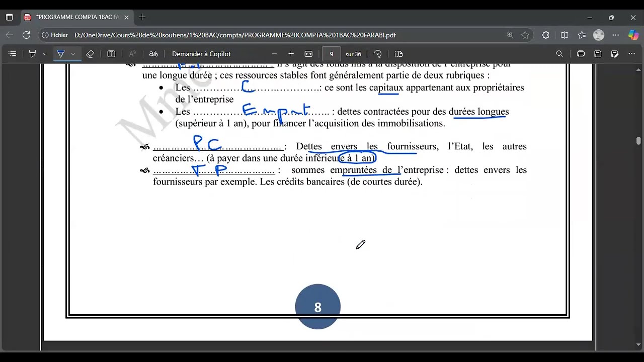Open the PDF toolbar more options menu
This screenshot has width=644, height=362.
coord(632,54)
